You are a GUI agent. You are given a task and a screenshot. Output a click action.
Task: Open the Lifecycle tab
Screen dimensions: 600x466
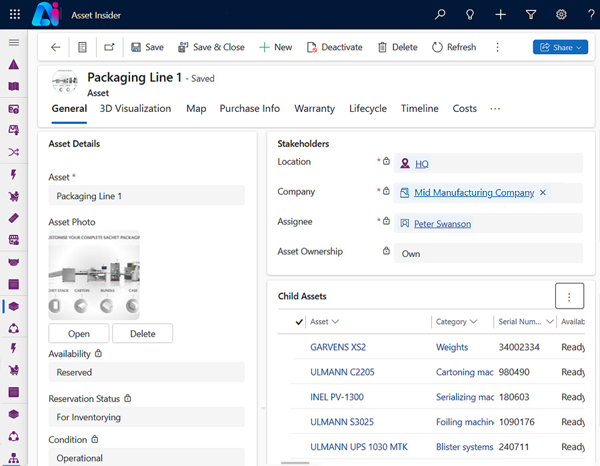(x=368, y=109)
